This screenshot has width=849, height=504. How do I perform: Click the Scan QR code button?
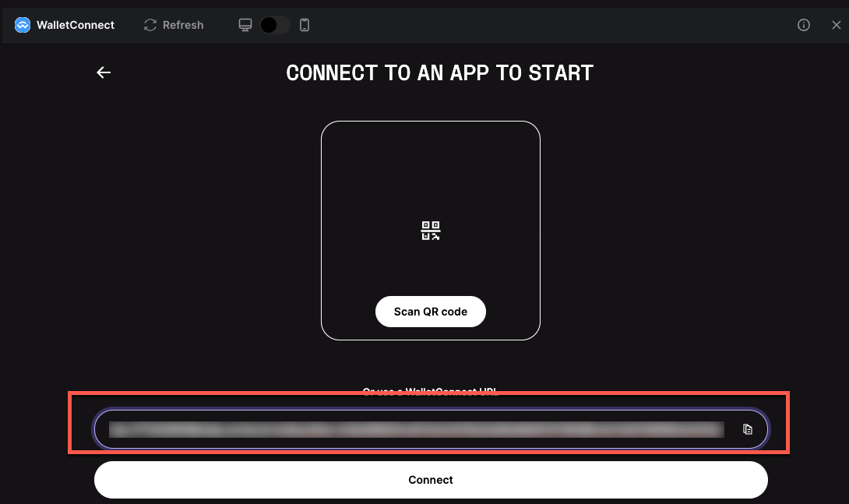click(431, 312)
